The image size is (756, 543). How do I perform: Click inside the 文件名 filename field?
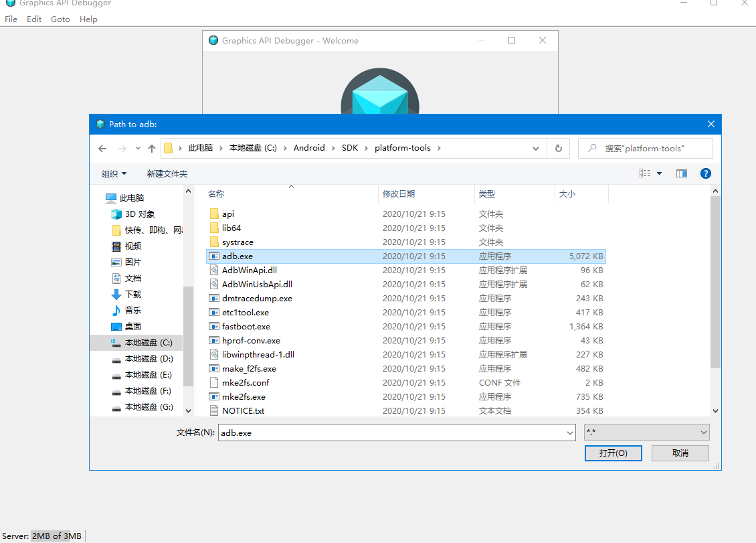click(395, 433)
